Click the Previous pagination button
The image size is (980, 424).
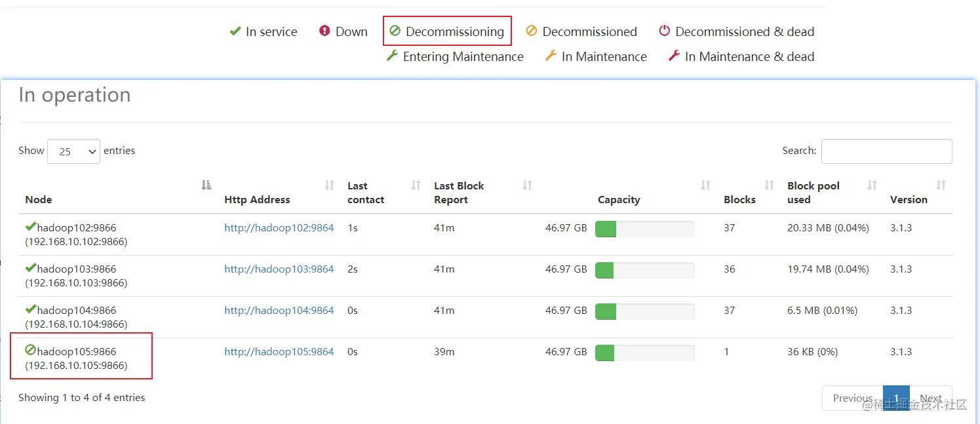pyautogui.click(x=852, y=398)
